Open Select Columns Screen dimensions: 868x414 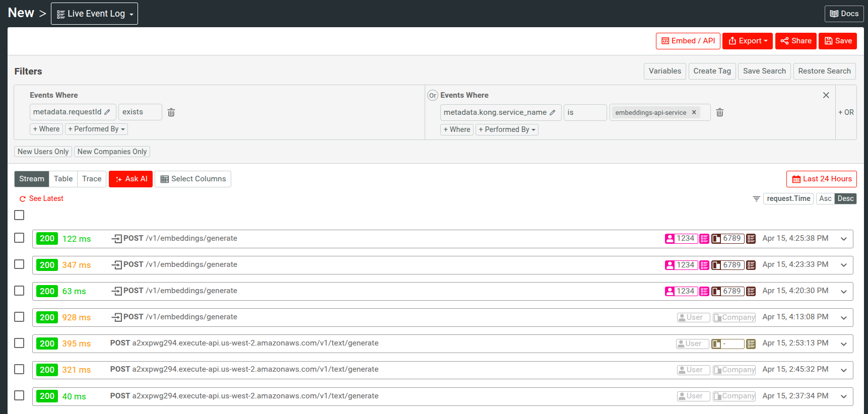193,179
